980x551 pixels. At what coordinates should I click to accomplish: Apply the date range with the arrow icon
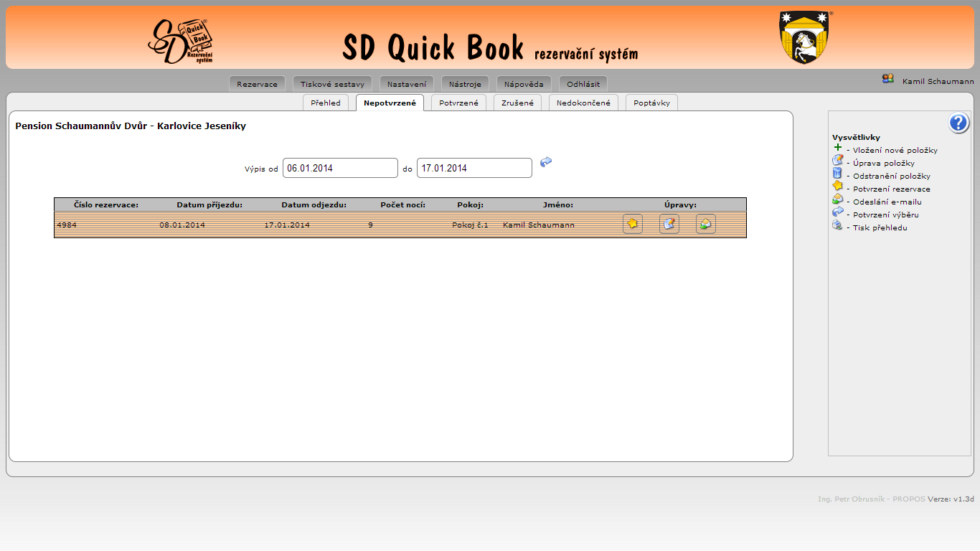546,162
